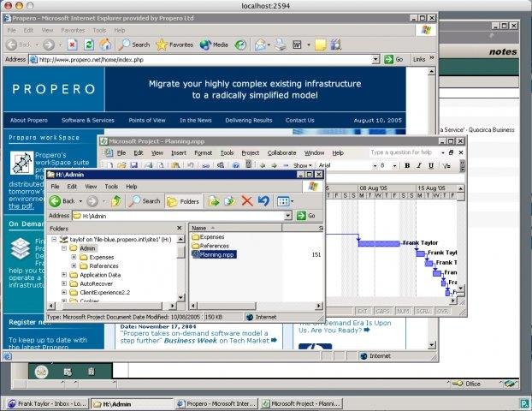Open Format menu in Microsoft Project
The height and width of the screenshot is (411, 532).
[203, 153]
